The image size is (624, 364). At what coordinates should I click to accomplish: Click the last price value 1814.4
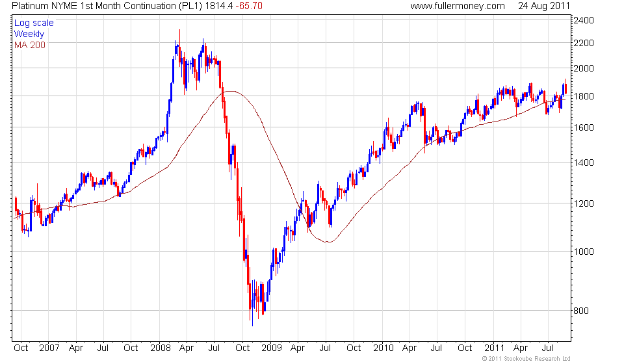(x=219, y=6)
